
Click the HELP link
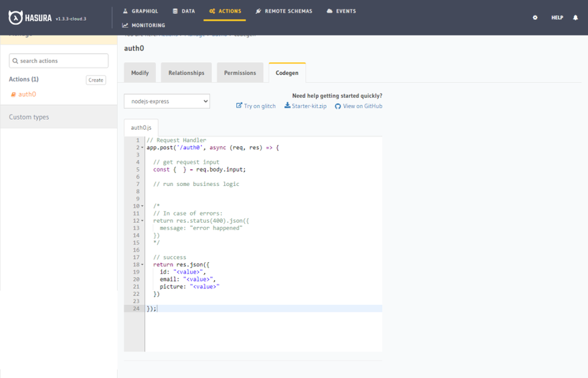click(x=557, y=17)
